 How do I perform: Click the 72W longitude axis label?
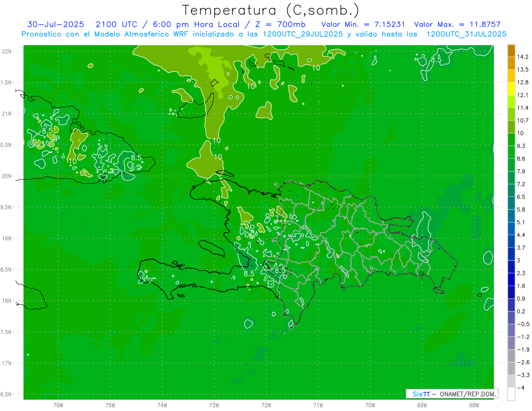[x=266, y=405]
